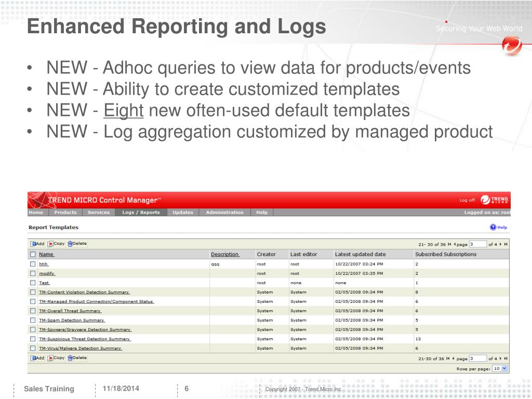The width and height of the screenshot is (532, 399).
Task: Click the Trend Micro logo in red banner
Action: point(495,200)
